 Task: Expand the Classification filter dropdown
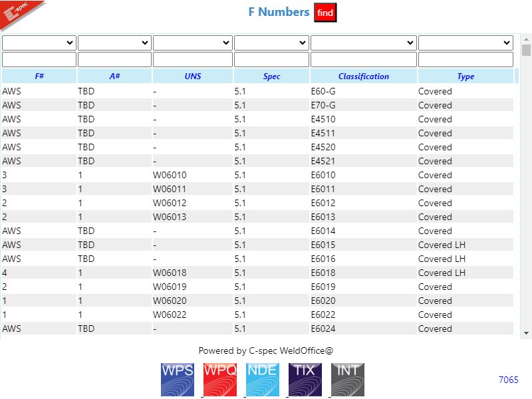click(x=363, y=43)
